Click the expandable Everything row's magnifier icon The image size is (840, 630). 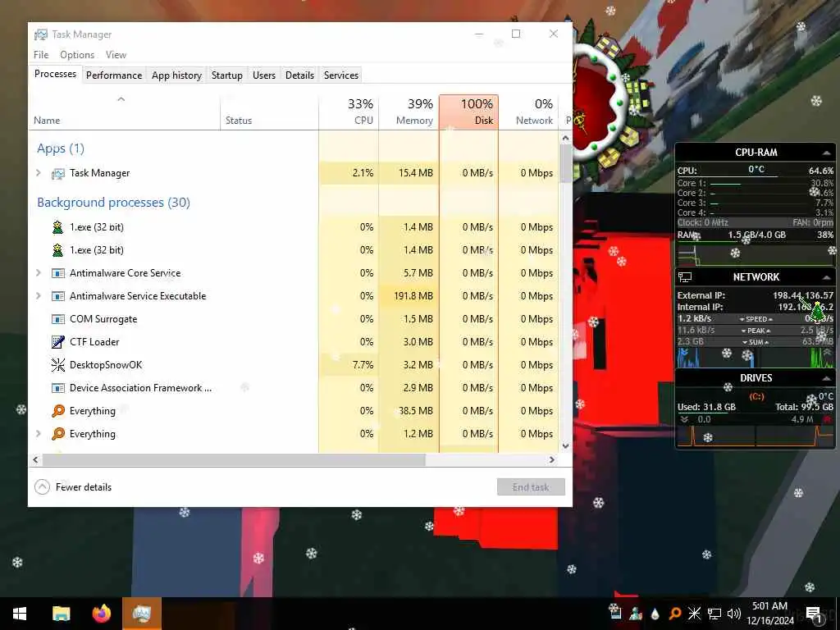(x=58, y=434)
